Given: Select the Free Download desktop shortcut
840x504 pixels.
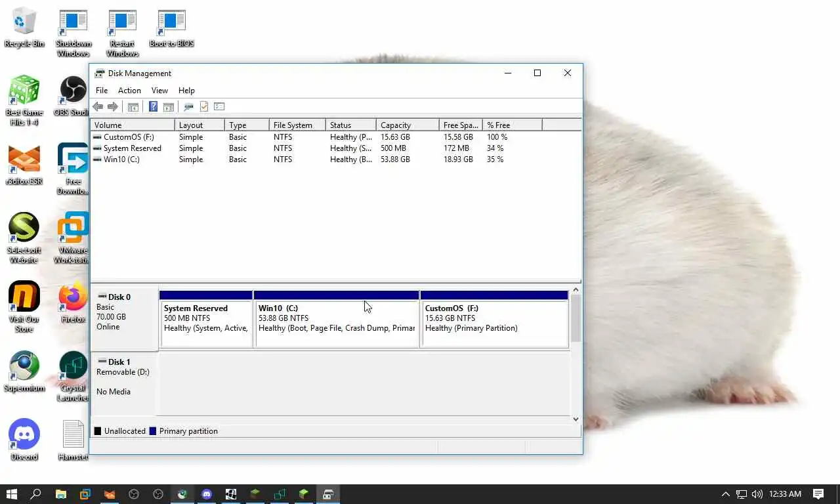Looking at the screenshot, I should pos(73,169).
